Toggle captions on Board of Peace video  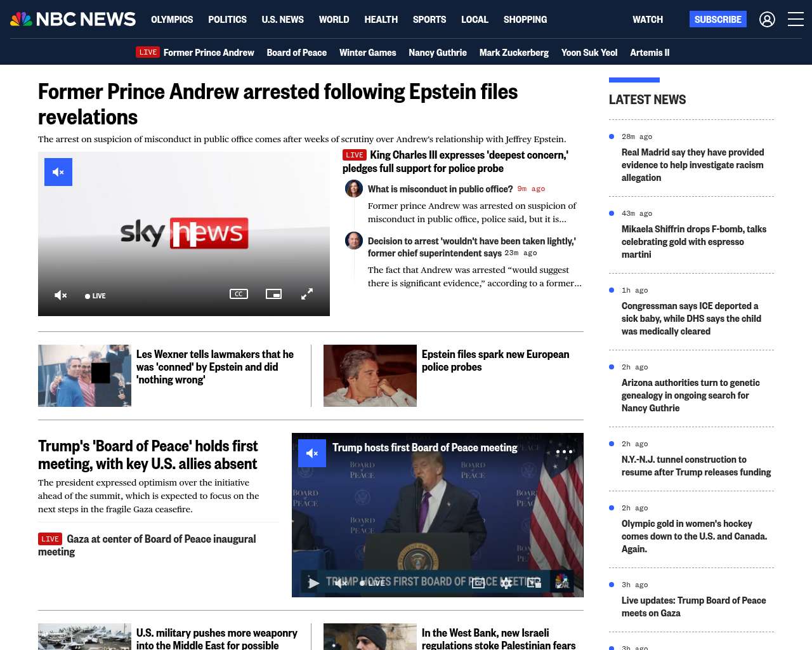pos(478,583)
